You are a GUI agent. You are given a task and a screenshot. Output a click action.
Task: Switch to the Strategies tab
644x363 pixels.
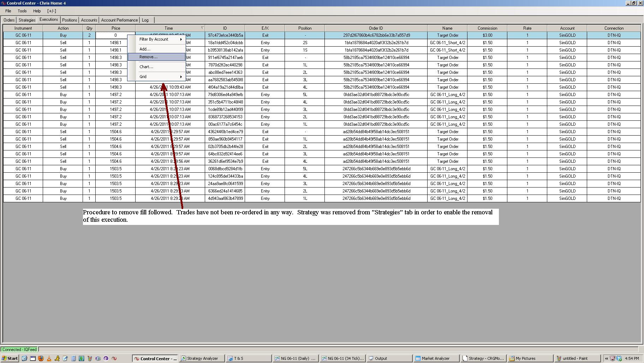(x=27, y=20)
